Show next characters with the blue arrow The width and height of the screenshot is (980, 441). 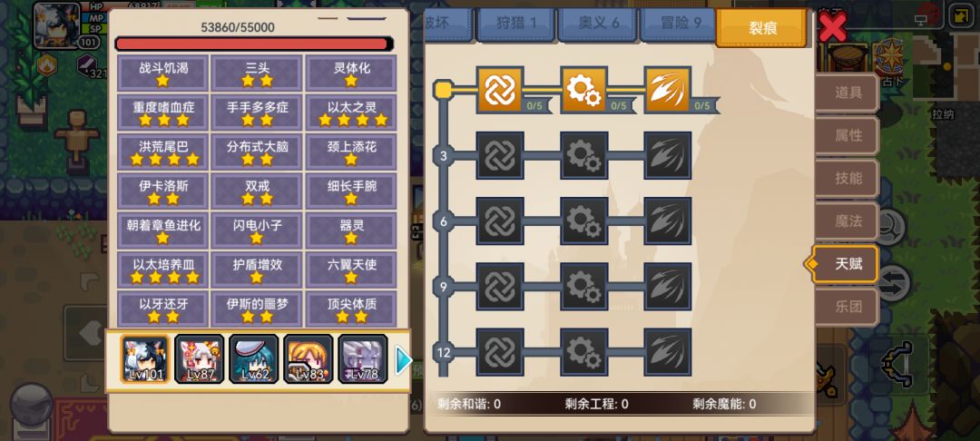point(404,360)
